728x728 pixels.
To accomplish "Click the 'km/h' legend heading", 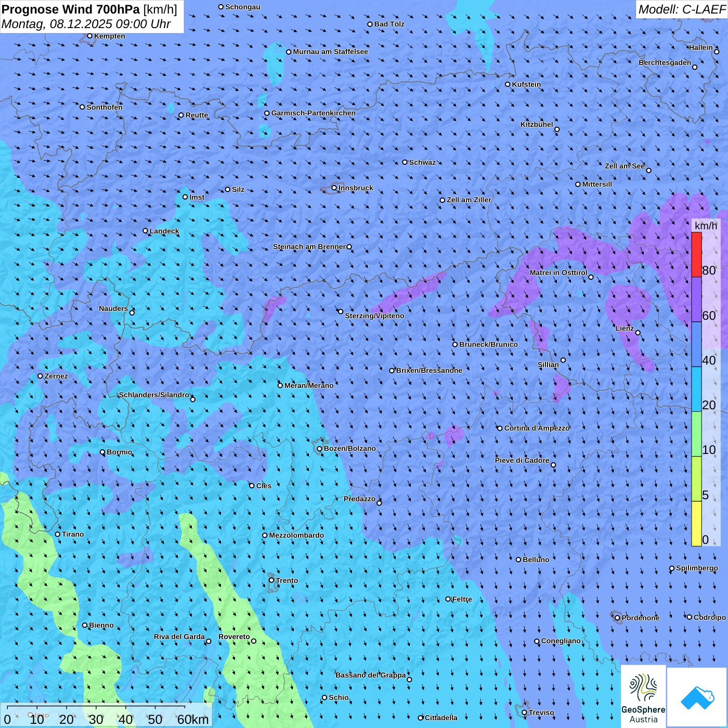I will [x=706, y=225].
